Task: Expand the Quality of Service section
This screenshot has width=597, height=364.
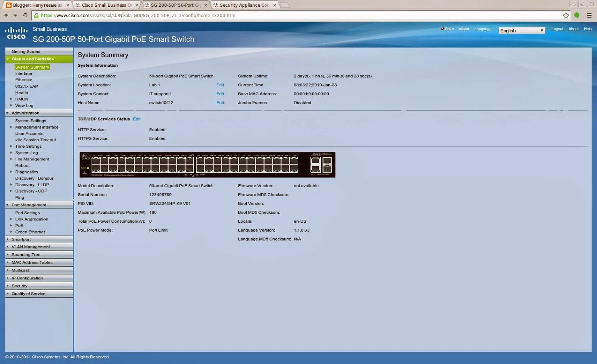Action: pyautogui.click(x=39, y=294)
